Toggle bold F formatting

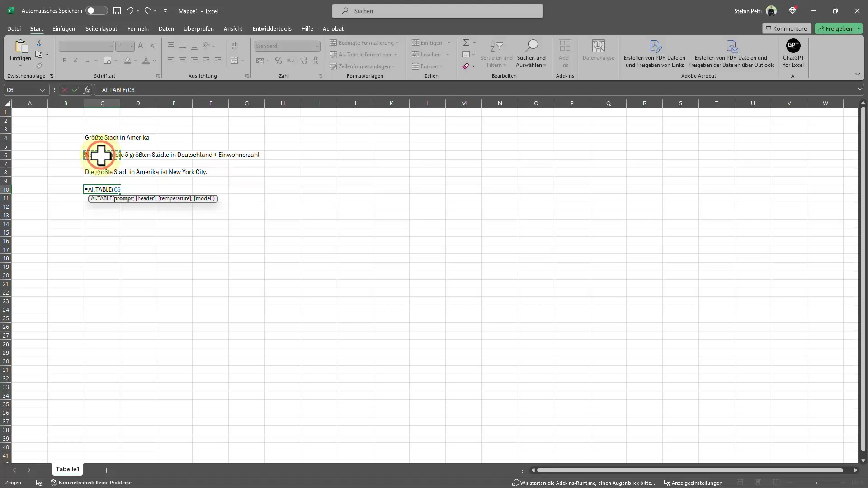(x=64, y=61)
